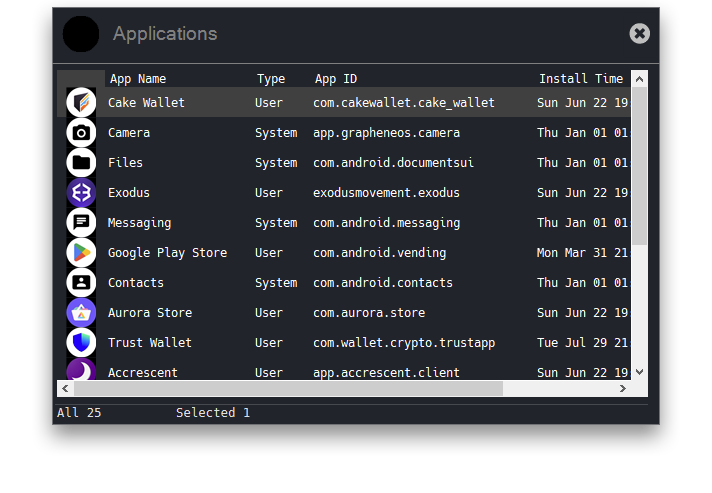Click the Camera app icon
This screenshot has height=493, width=712.
click(81, 133)
